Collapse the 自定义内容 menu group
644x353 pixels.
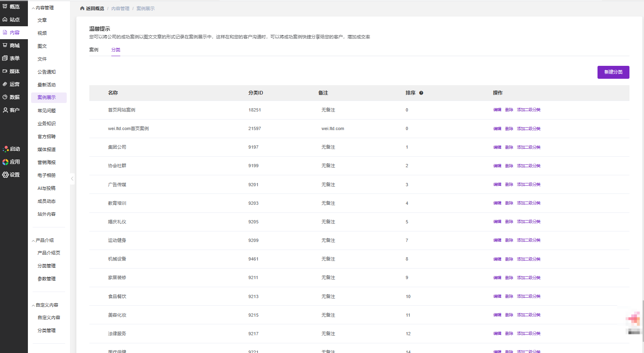point(33,305)
